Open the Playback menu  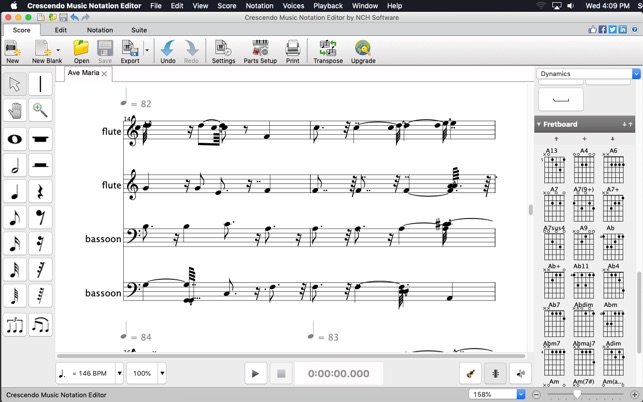coord(328,6)
